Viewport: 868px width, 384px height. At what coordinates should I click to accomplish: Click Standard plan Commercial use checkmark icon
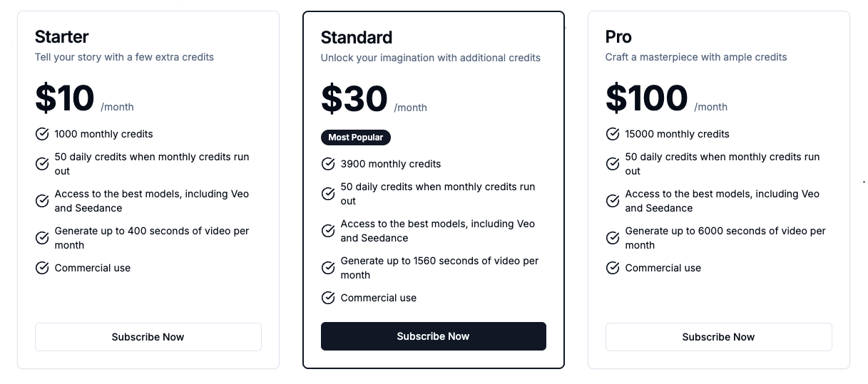tap(328, 298)
